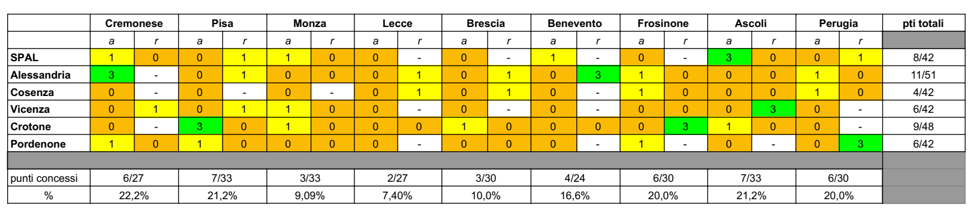Click the Cremonese column header
Image resolution: width=980 pixels, height=219 pixels.
tap(134, 23)
